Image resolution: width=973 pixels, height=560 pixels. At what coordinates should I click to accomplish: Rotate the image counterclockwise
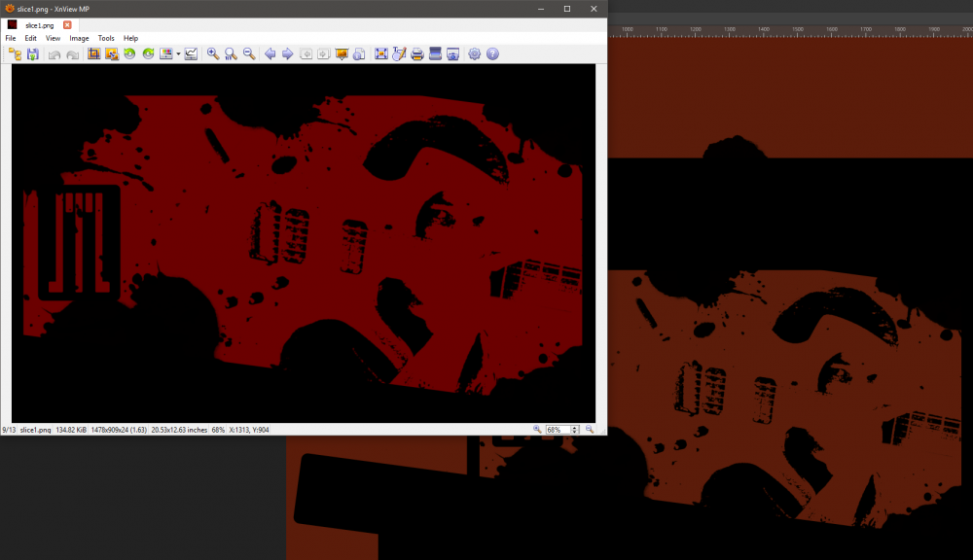click(128, 53)
